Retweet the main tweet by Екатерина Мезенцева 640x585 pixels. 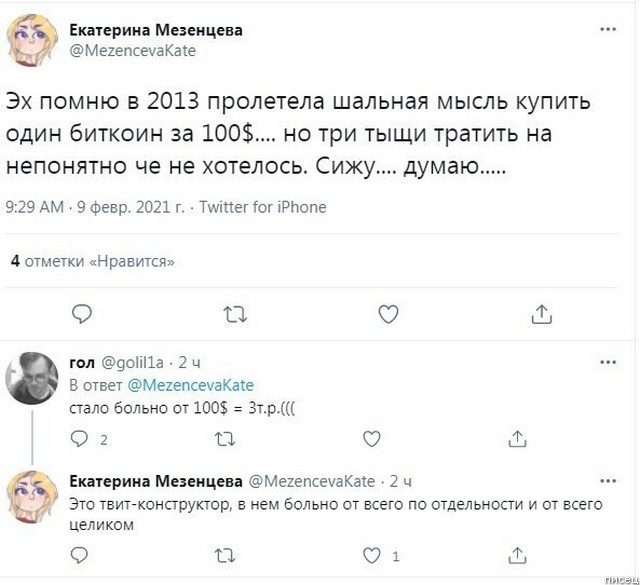pyautogui.click(x=236, y=314)
